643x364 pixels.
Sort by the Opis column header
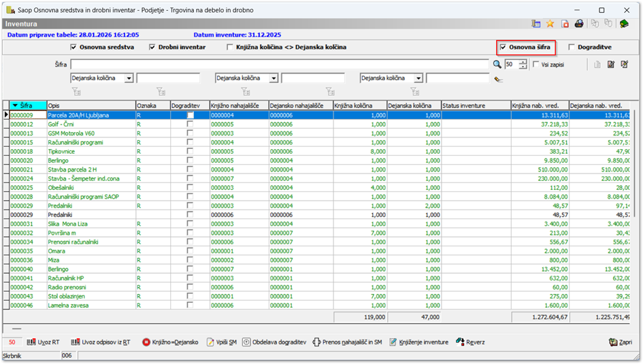90,105
